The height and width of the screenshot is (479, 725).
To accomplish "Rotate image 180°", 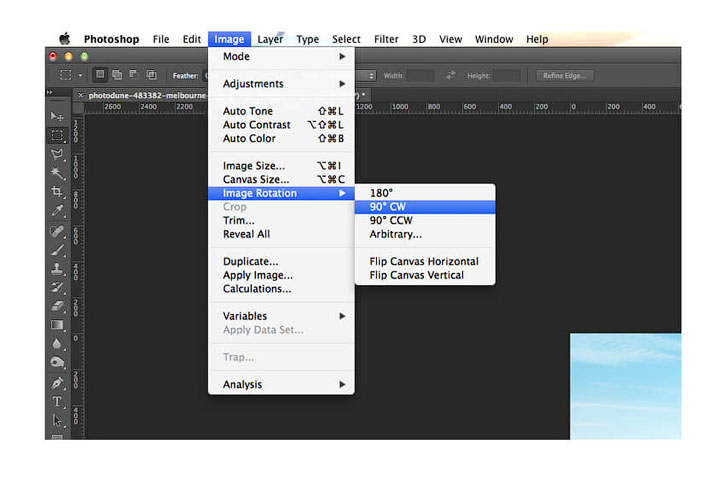I will [x=425, y=193].
